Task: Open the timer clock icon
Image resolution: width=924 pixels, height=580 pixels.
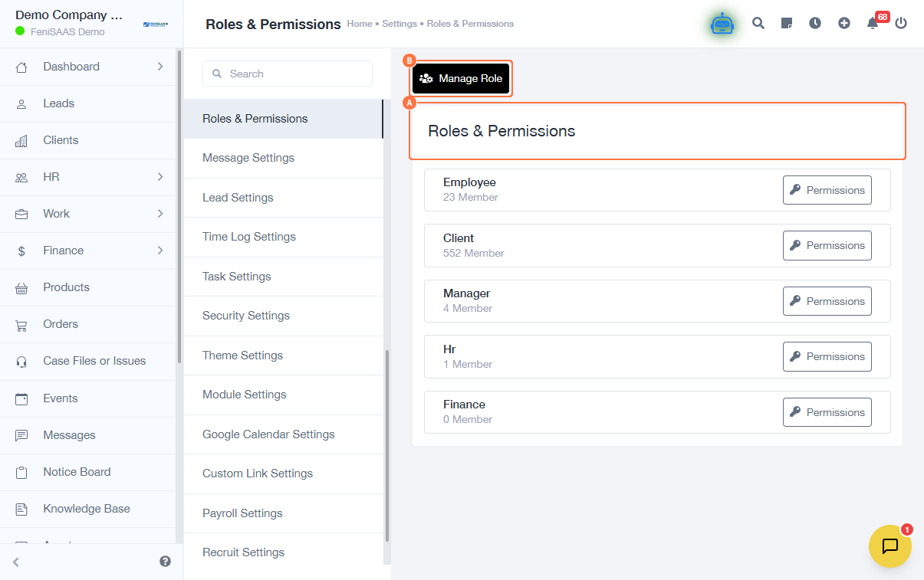Action: click(x=815, y=23)
